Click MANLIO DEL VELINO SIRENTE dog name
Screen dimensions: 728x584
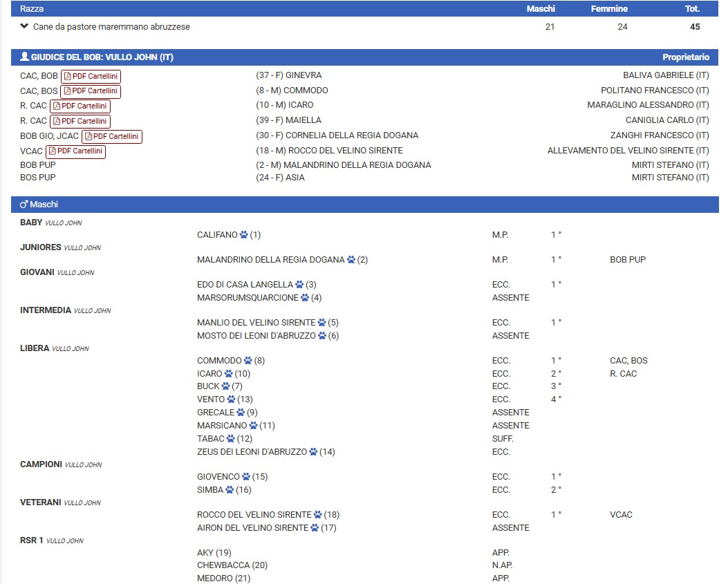pyautogui.click(x=256, y=323)
